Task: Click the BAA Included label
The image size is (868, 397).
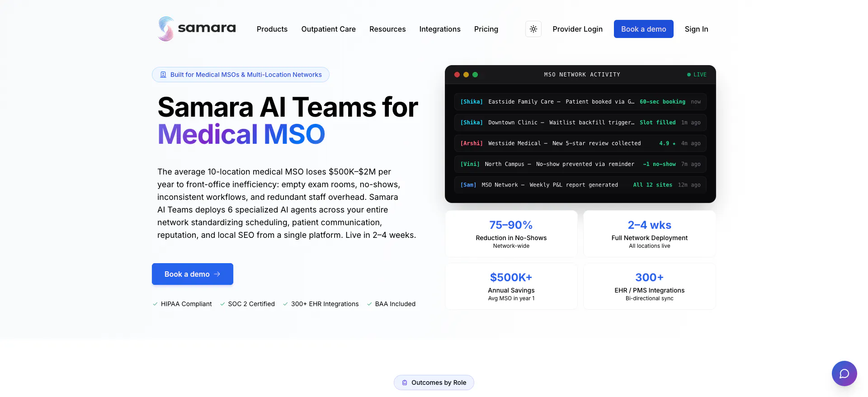Action: click(395, 304)
